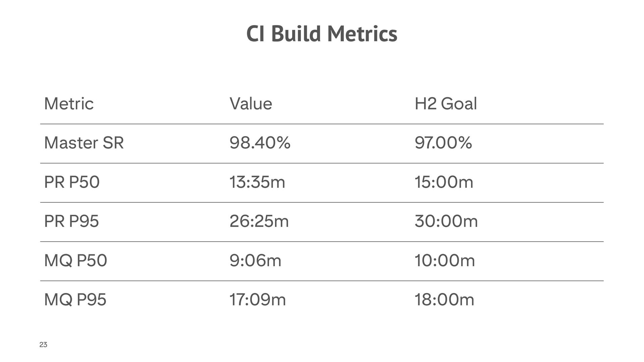This screenshot has width=644, height=362.
Task: Click the PR P50 row label
Action: (x=72, y=182)
